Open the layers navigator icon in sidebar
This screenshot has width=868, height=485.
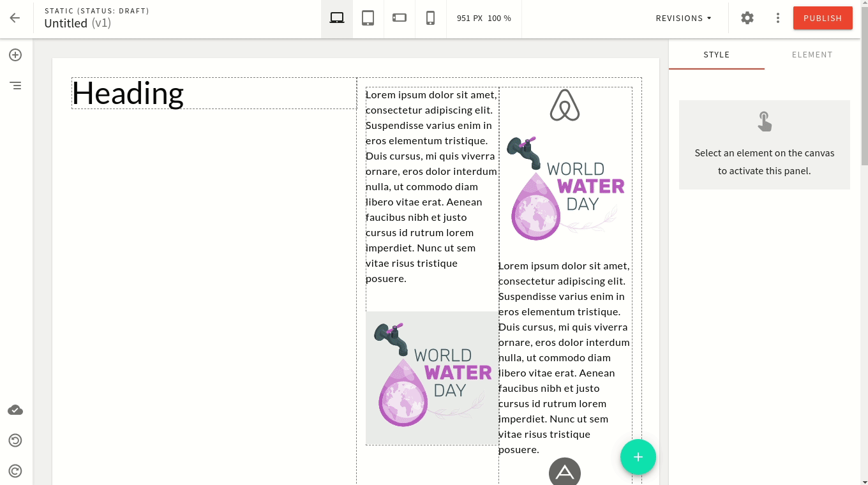tap(15, 86)
